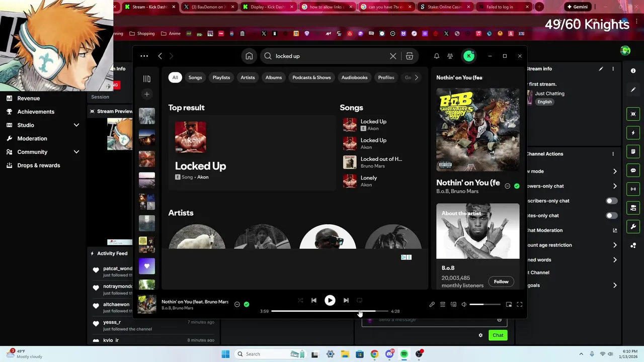644x362 pixels.
Task: Open Moderation in Kick sidebar
Action: pos(32,139)
